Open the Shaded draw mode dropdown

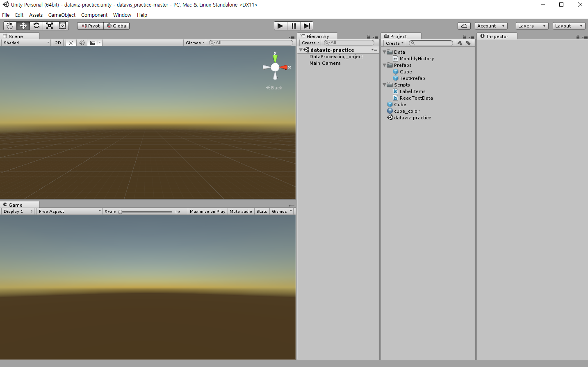coord(26,43)
